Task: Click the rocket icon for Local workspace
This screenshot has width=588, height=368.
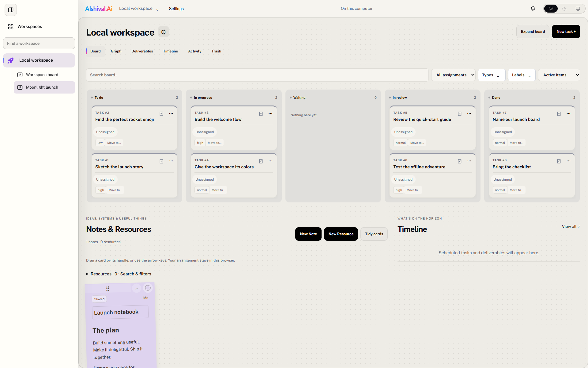Action: click(x=11, y=60)
